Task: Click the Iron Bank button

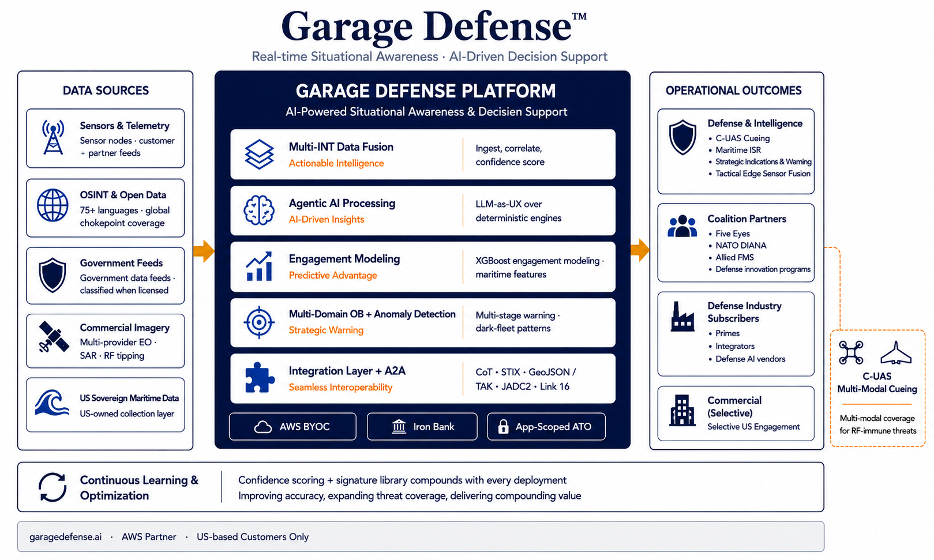Action: click(422, 427)
